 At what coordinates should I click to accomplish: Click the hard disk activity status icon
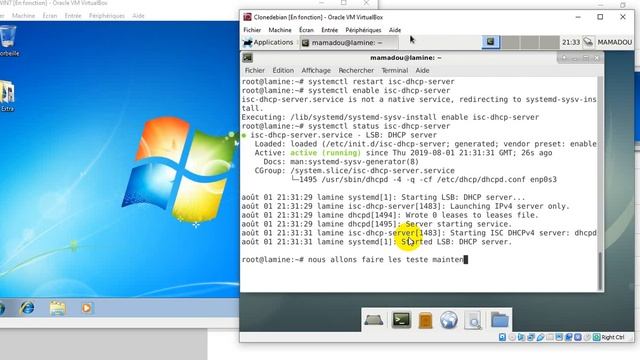pos(502,337)
